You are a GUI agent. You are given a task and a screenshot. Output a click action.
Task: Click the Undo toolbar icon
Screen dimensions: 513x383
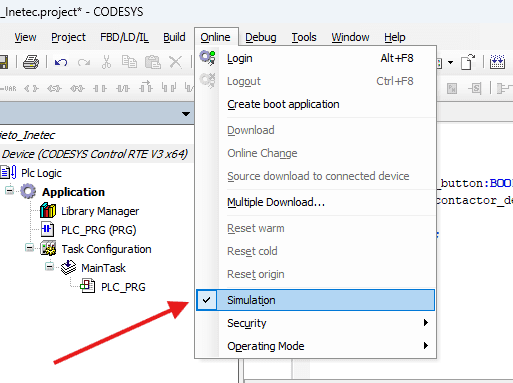pos(61,62)
